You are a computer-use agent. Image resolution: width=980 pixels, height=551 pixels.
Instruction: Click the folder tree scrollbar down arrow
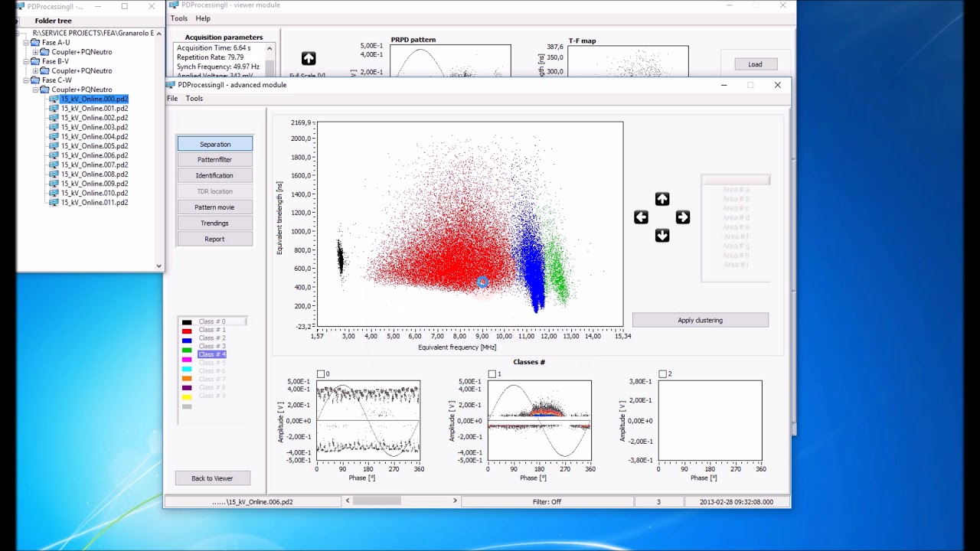click(x=159, y=266)
